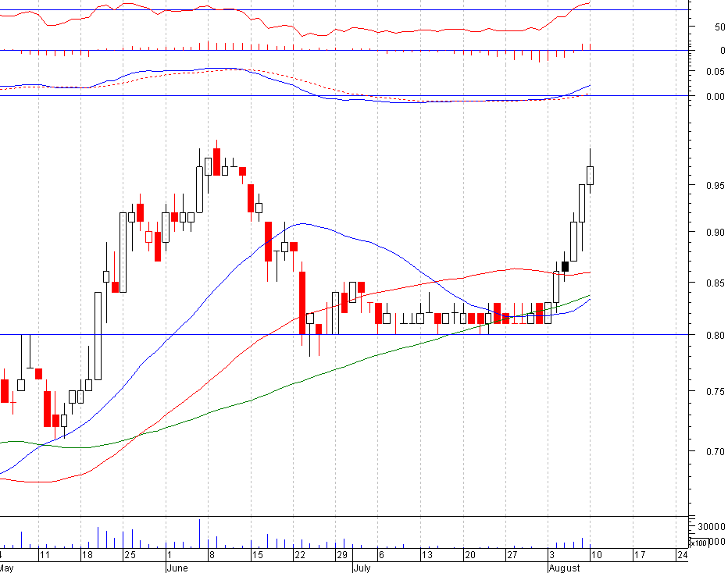Select the June month label on the time axis
Viewport: 728px width, 573px height.
[x=177, y=568]
